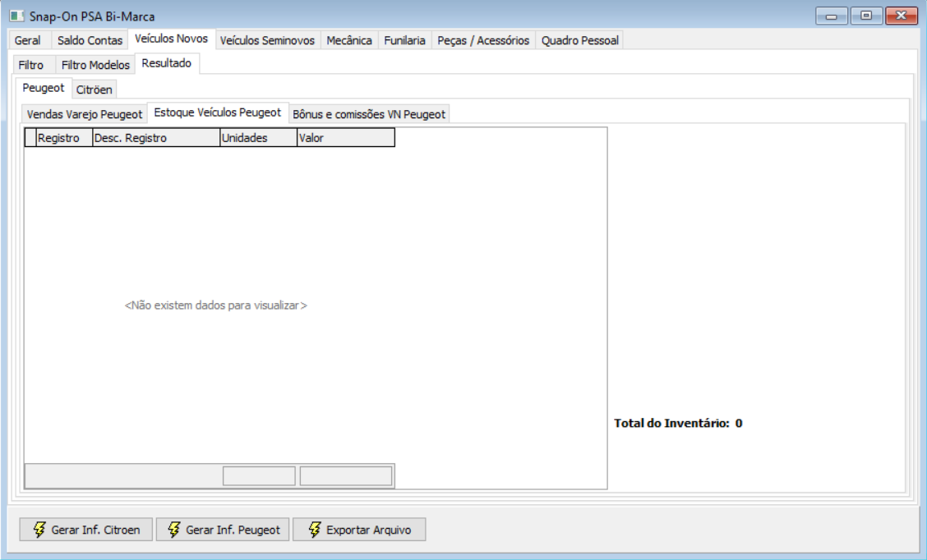
Task: Switch to the Citröen brand tab
Action: click(95, 90)
